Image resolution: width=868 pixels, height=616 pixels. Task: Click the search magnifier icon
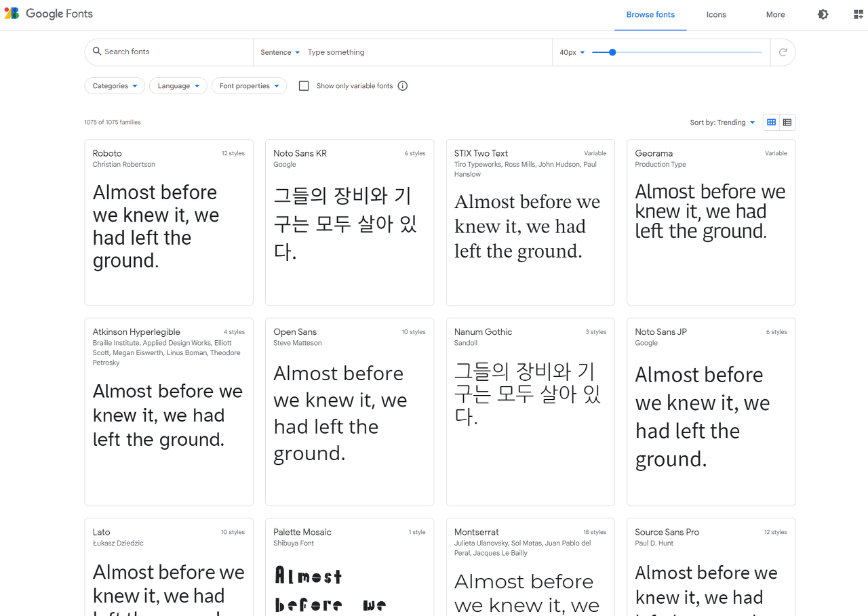(x=98, y=52)
